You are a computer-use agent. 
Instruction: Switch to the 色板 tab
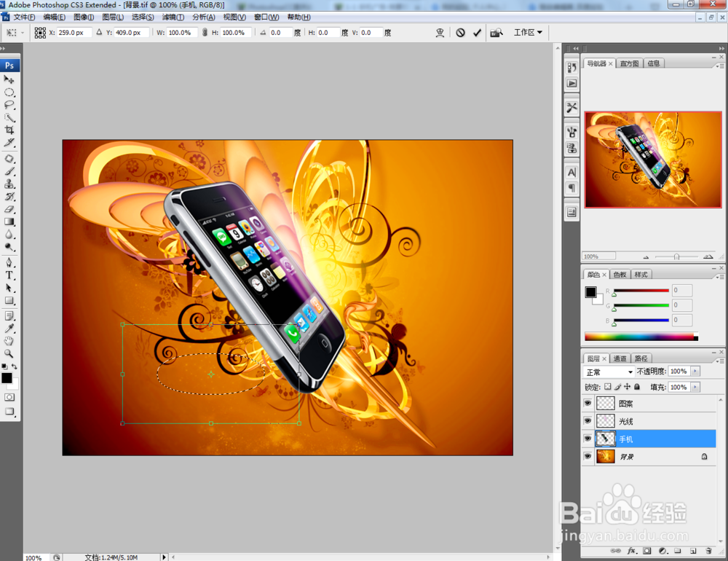point(620,275)
